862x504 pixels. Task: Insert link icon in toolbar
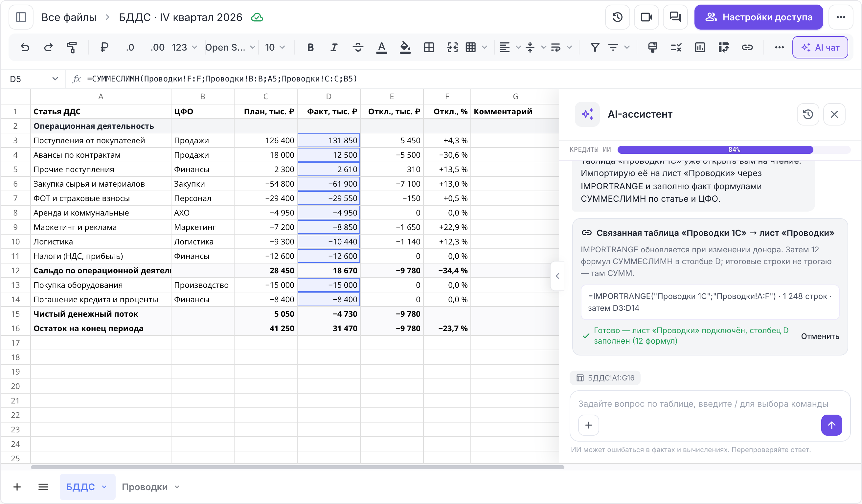747,47
